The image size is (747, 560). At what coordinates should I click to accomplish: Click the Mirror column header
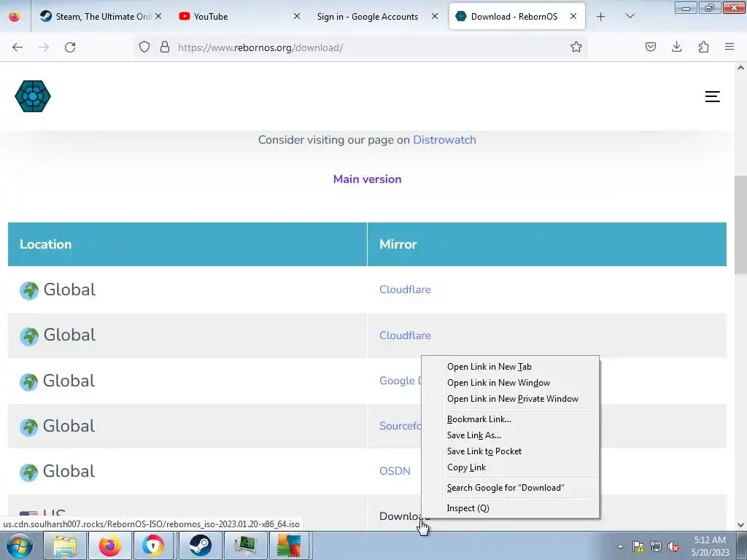click(547, 244)
